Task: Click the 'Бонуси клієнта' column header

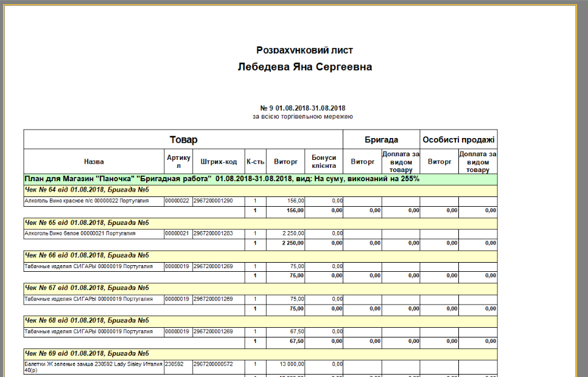Action: (x=324, y=162)
